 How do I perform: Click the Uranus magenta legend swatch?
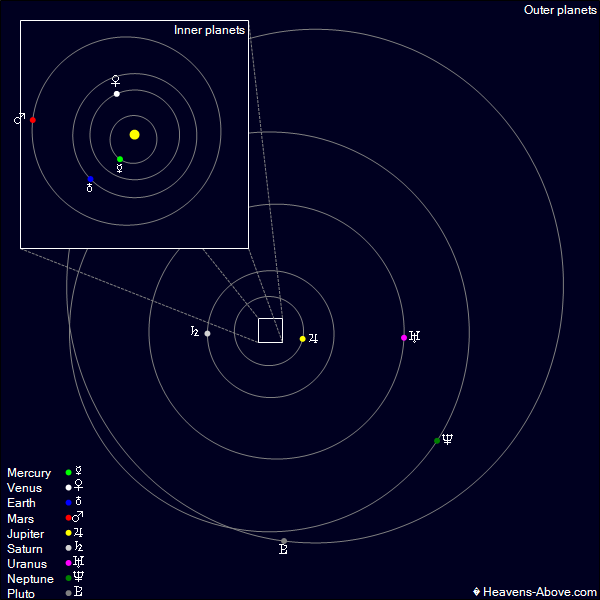point(68,564)
